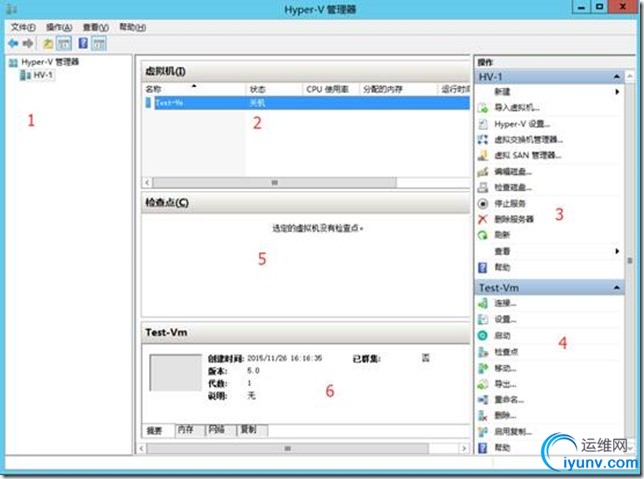Click the 虚拟机(I) section header
644x479 pixels.
point(306,71)
